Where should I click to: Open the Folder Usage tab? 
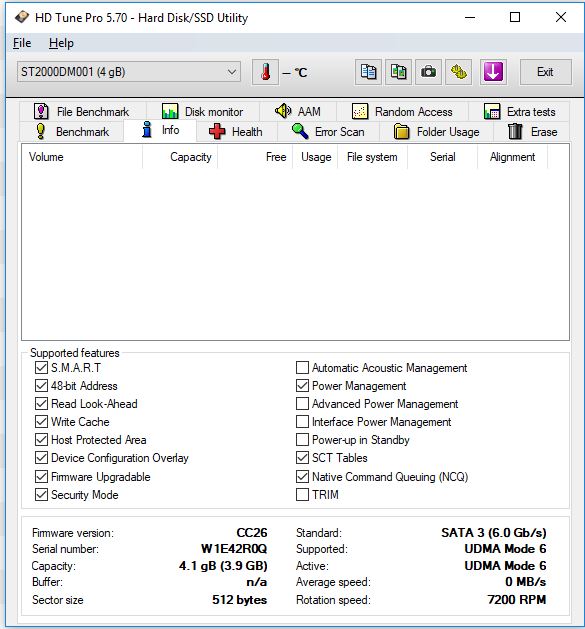(437, 132)
